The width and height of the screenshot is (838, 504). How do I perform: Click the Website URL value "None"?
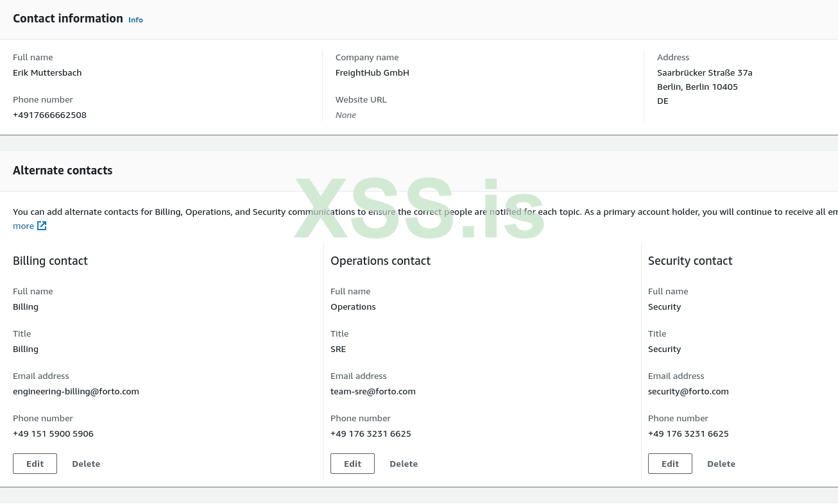pyautogui.click(x=346, y=115)
